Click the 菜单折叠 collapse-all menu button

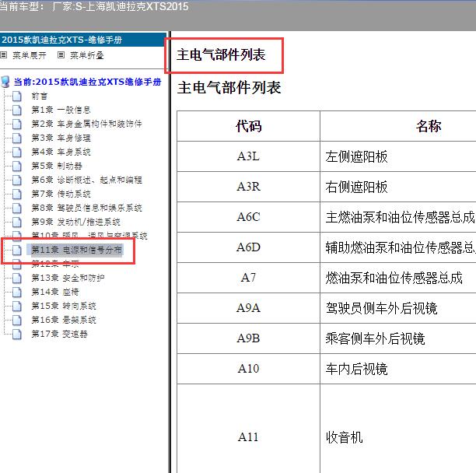(x=81, y=55)
